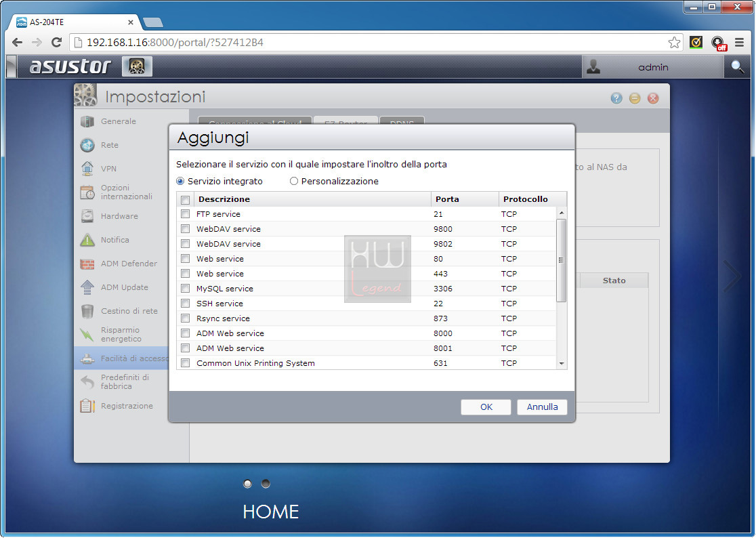This screenshot has height=538, width=756.
Task: Open the ADM Defender firewall icon
Action: [87, 264]
